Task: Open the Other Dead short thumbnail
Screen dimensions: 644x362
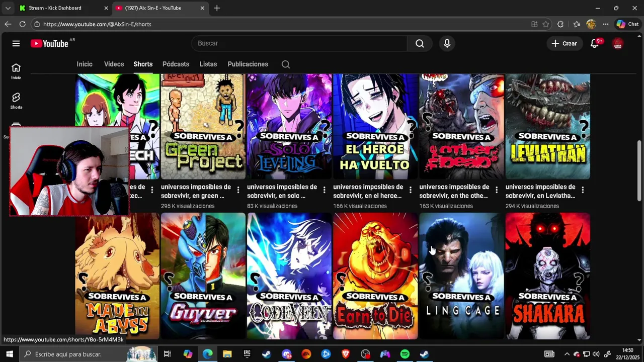Action: point(461,126)
